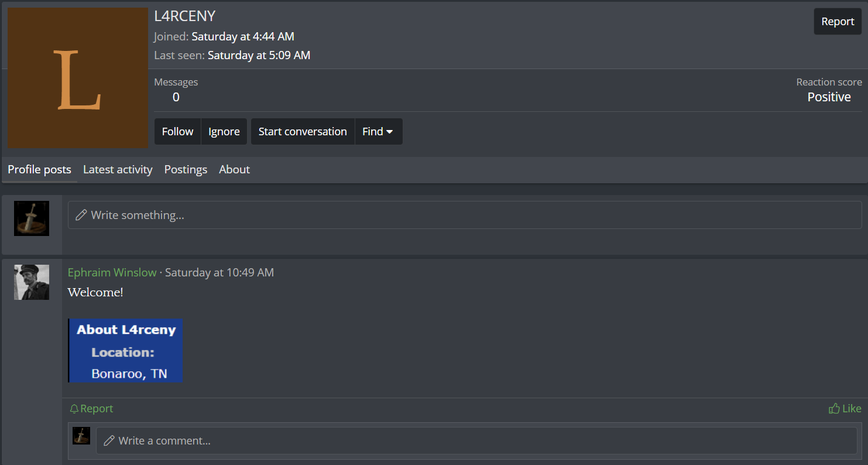Screen dimensions: 868x465
Task: Click the bell Report icon under the post
Action: [x=74, y=409]
